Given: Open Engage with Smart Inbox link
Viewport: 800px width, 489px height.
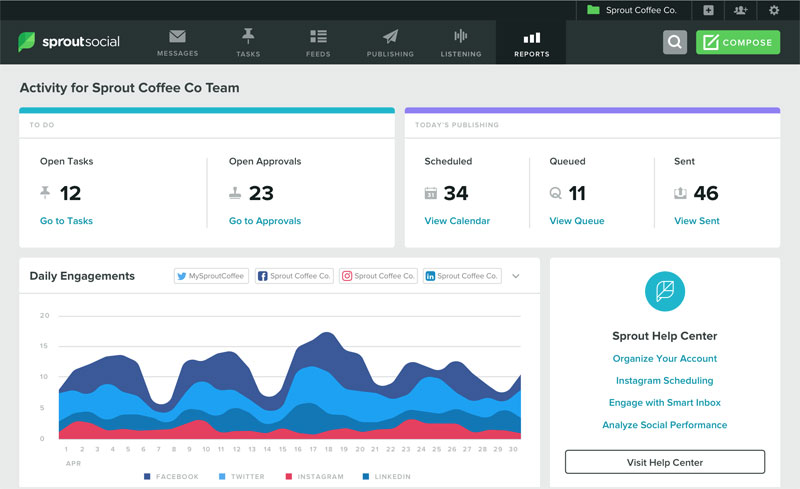Looking at the screenshot, I should point(664,402).
